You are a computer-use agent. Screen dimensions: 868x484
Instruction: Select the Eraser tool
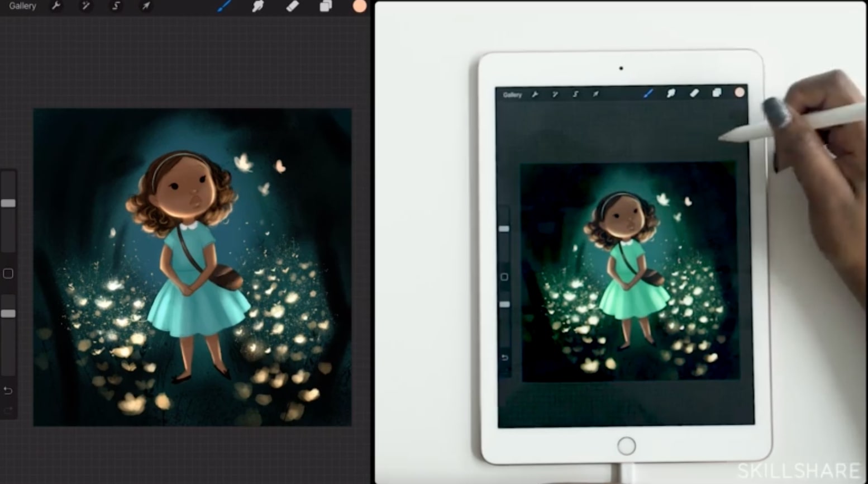click(x=292, y=6)
